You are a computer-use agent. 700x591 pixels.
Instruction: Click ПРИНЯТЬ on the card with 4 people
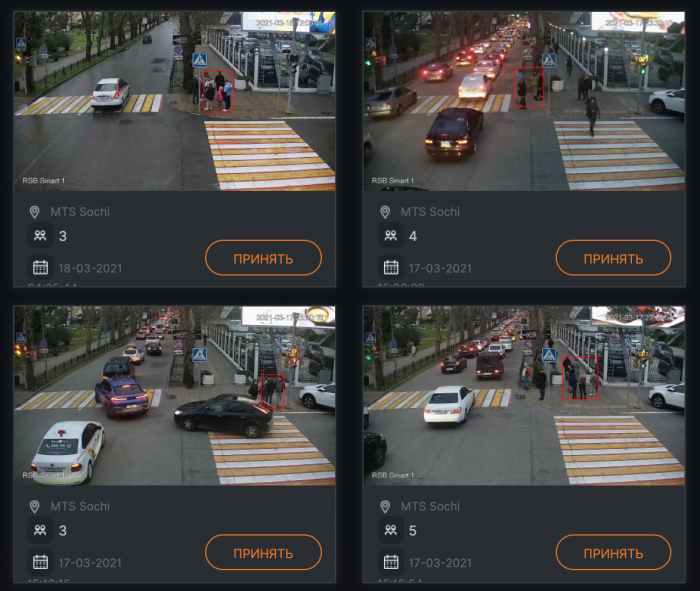pos(613,258)
